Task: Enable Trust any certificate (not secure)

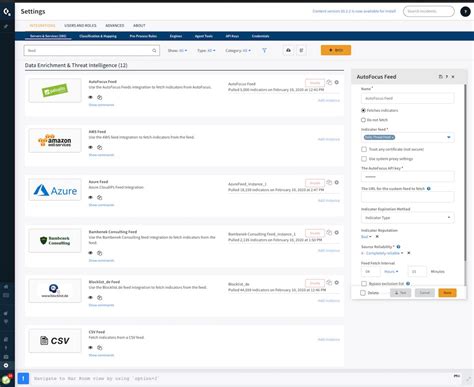Action: (364, 149)
